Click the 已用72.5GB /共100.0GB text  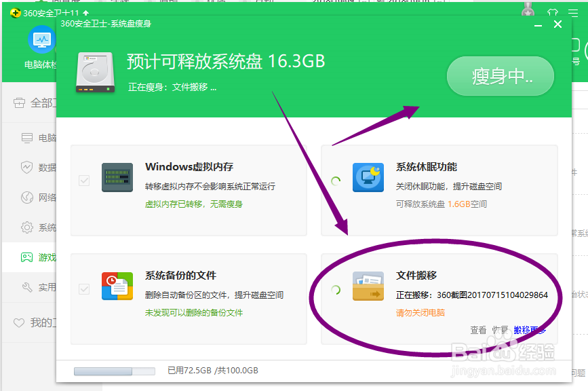point(213,371)
